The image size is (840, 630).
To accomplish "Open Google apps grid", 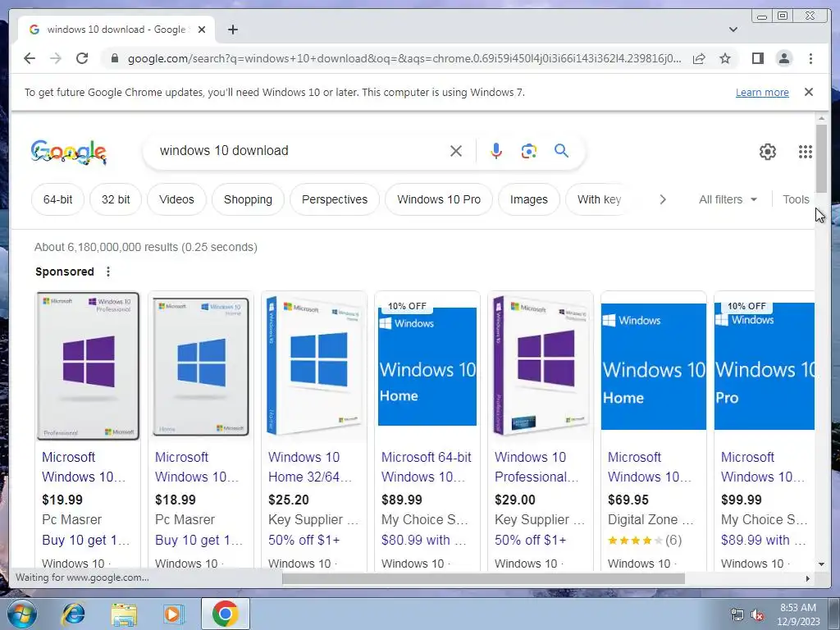I will (x=806, y=152).
